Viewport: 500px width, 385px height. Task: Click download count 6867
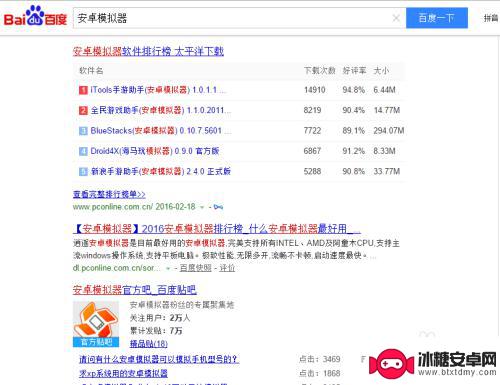312,151
